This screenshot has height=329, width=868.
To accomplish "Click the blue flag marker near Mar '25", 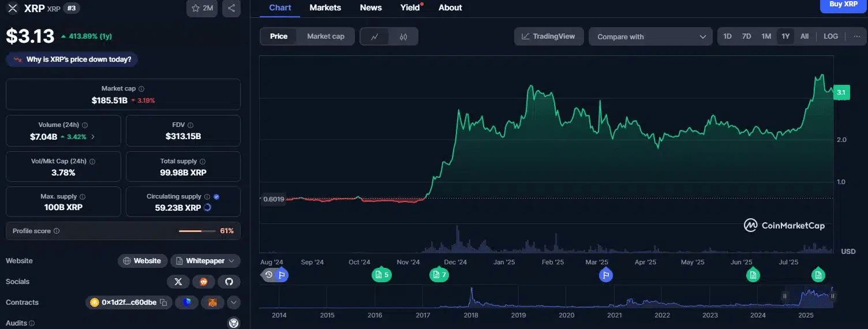I will 605,275.
